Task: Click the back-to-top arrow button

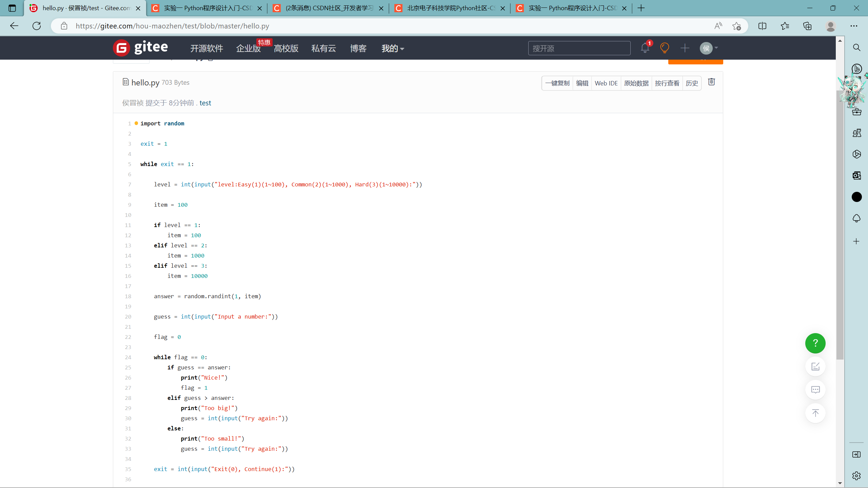Action: point(815,413)
